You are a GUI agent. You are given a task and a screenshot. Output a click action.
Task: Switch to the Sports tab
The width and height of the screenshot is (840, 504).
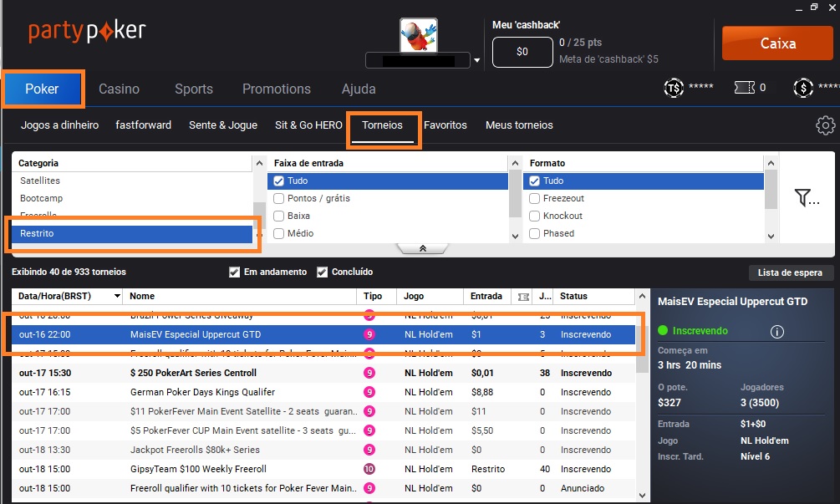194,89
